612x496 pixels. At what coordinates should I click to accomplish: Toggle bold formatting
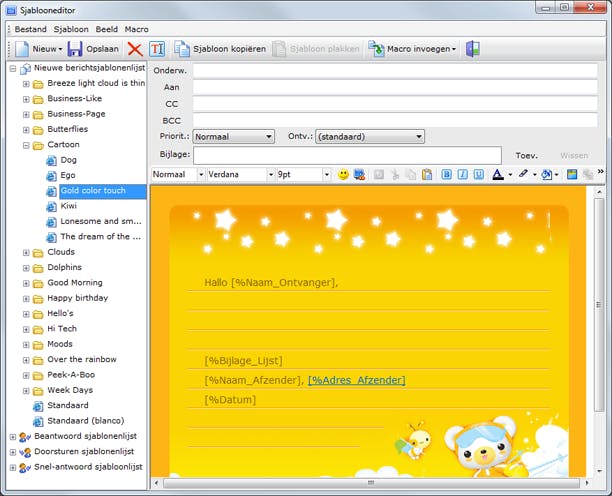tap(446, 174)
